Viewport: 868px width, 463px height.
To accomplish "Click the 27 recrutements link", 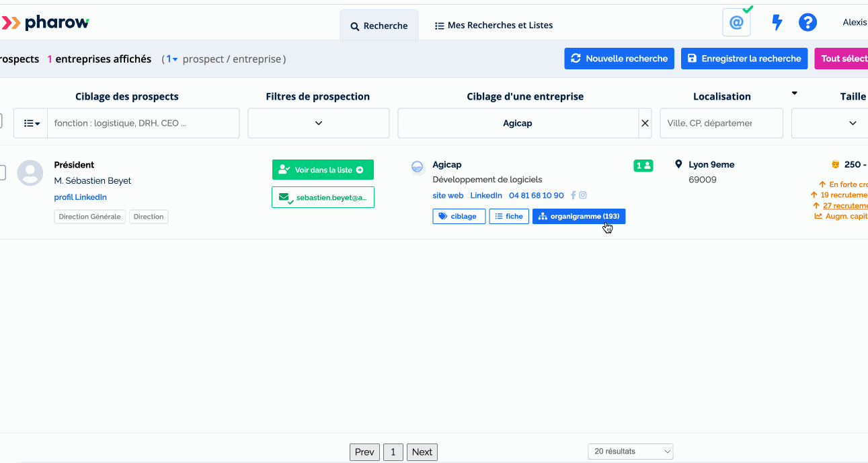I will click(x=845, y=206).
